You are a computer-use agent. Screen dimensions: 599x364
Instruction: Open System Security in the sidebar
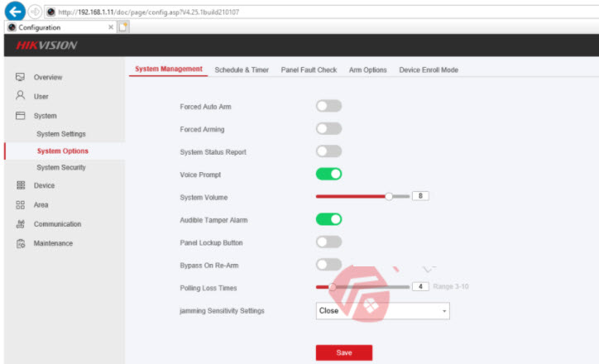[61, 167]
